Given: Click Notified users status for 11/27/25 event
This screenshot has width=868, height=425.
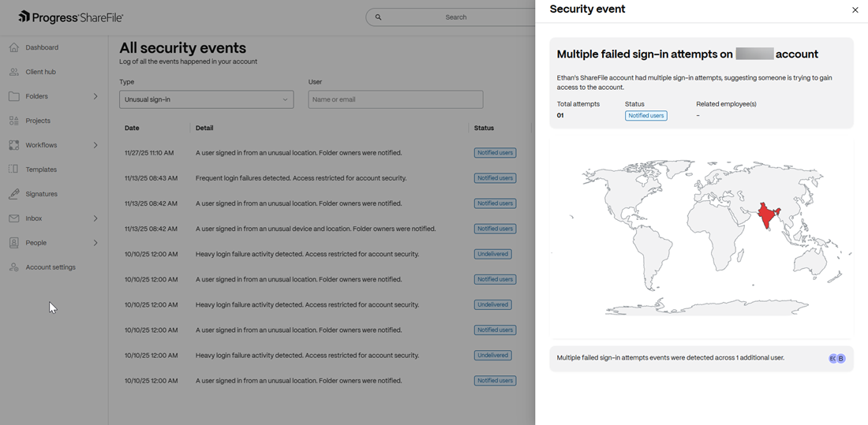Looking at the screenshot, I should tap(495, 153).
